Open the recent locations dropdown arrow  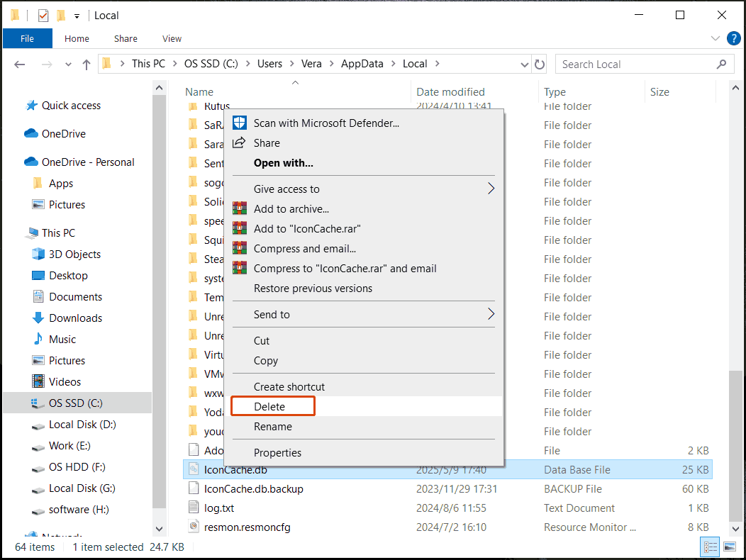68,64
